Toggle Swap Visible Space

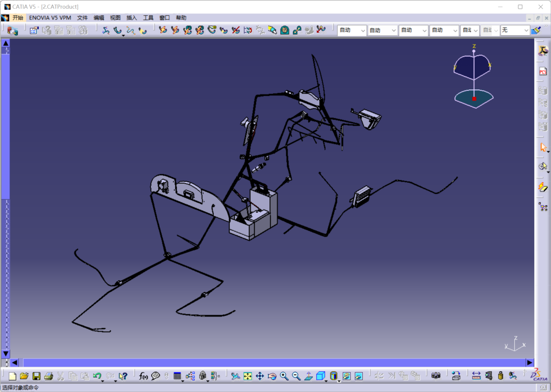click(x=359, y=376)
